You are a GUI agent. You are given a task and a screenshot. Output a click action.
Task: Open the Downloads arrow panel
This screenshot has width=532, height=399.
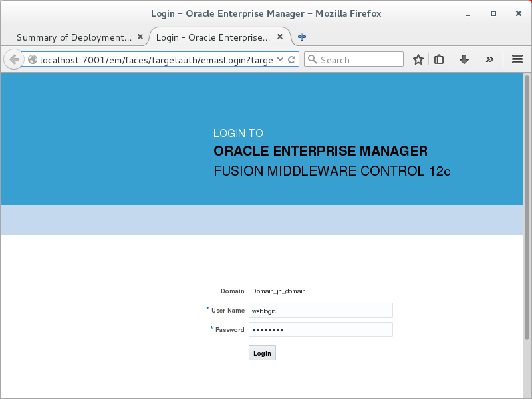(464, 60)
